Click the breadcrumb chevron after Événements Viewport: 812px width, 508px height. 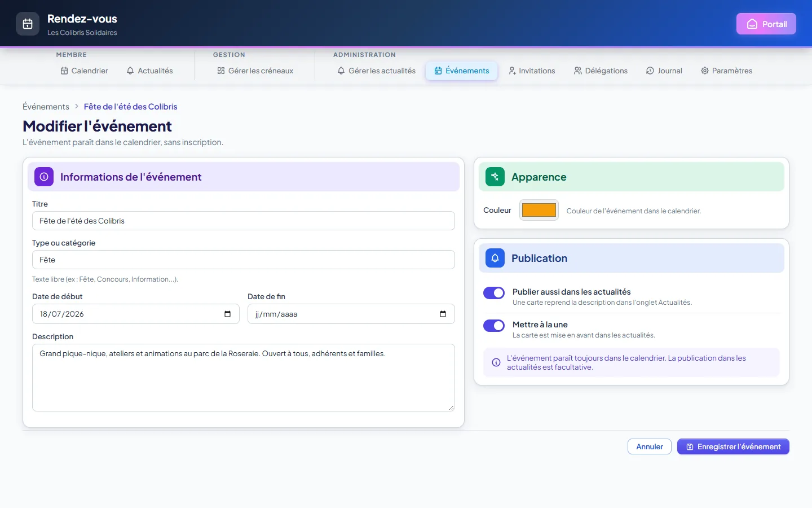(77, 106)
